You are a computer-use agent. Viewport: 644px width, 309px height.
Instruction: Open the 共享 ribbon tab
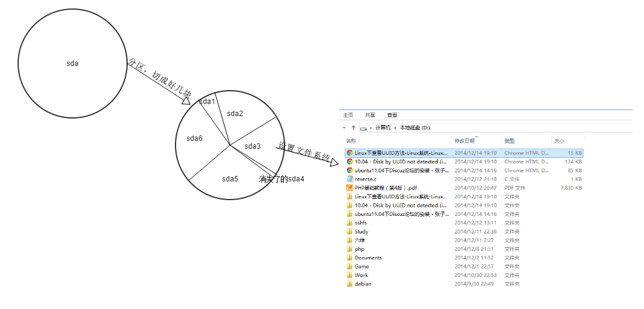click(x=370, y=115)
